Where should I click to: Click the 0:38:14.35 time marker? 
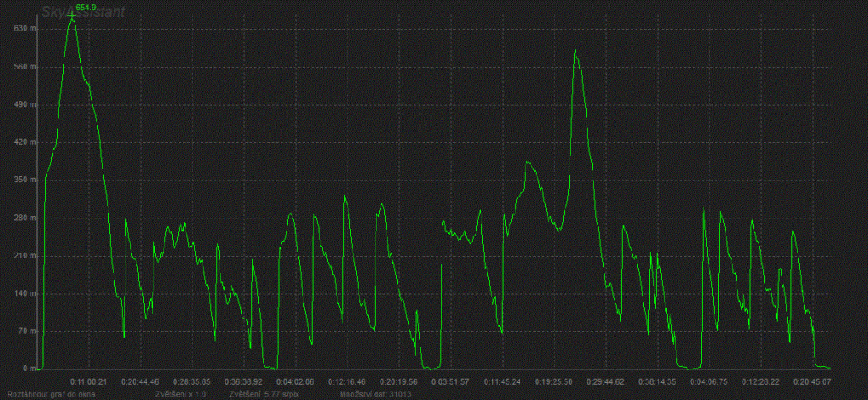[658, 381]
